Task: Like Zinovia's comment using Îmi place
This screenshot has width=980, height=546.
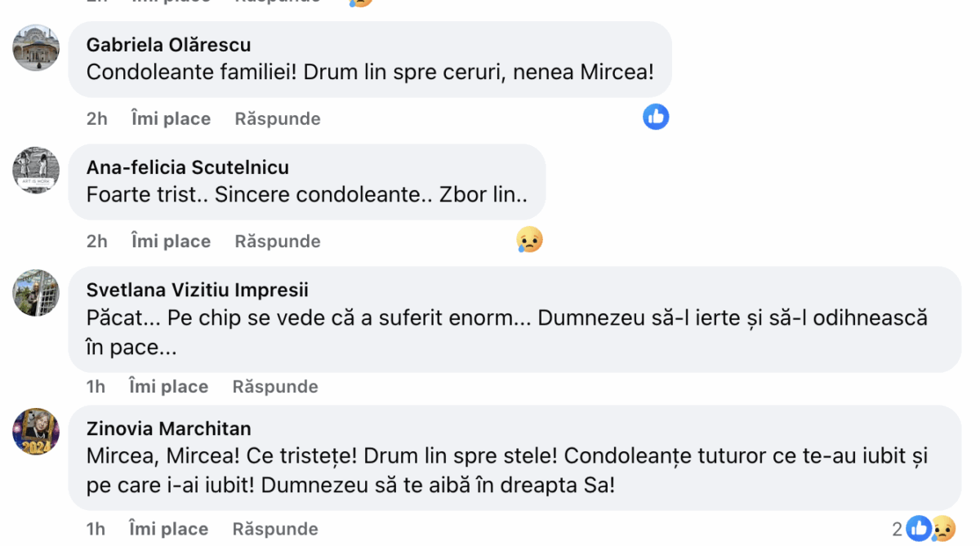Action: (x=167, y=528)
